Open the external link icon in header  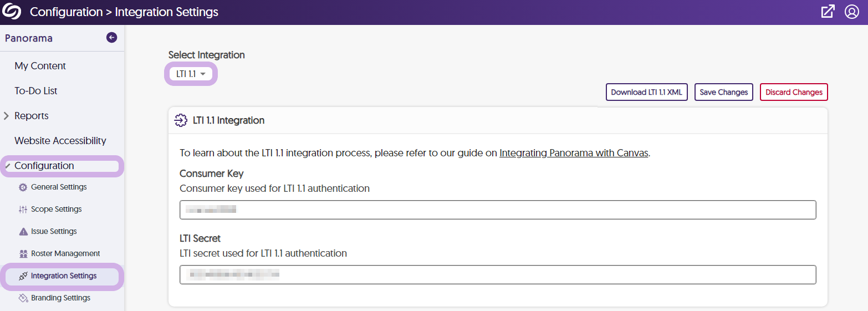tap(828, 12)
